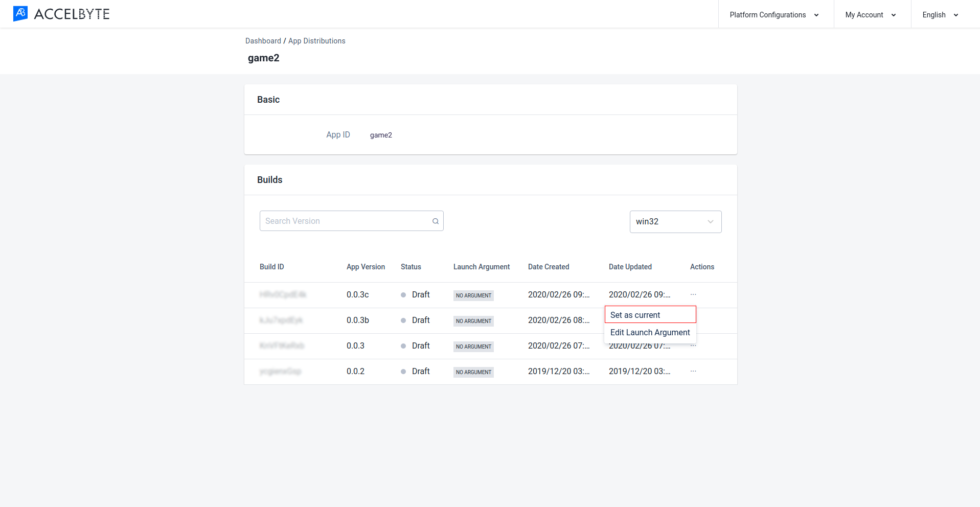The height and width of the screenshot is (507, 980).
Task: Click NO ARGUMENT badge for version 0.0.3b
Action: point(473,321)
